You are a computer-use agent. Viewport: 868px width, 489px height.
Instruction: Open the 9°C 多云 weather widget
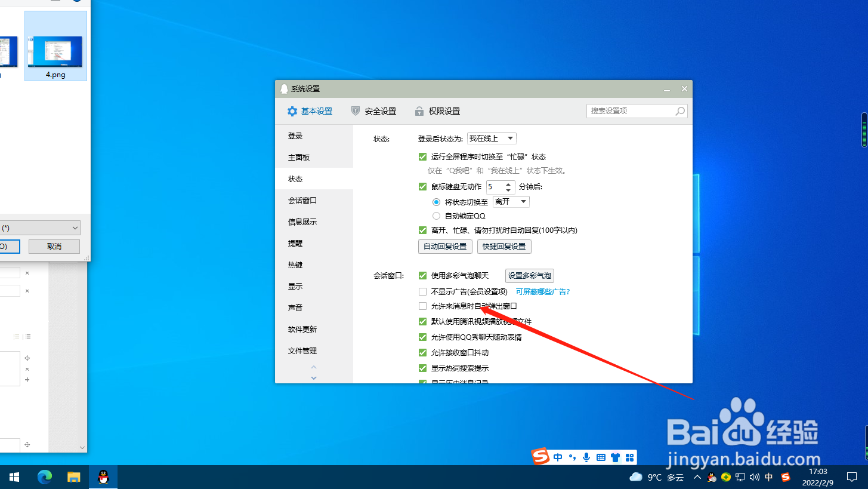coord(657,478)
